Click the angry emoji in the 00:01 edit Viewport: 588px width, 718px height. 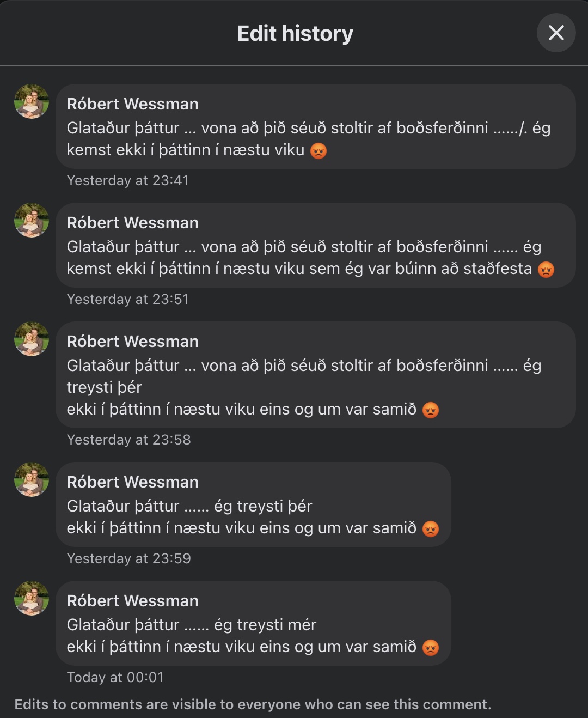431,647
